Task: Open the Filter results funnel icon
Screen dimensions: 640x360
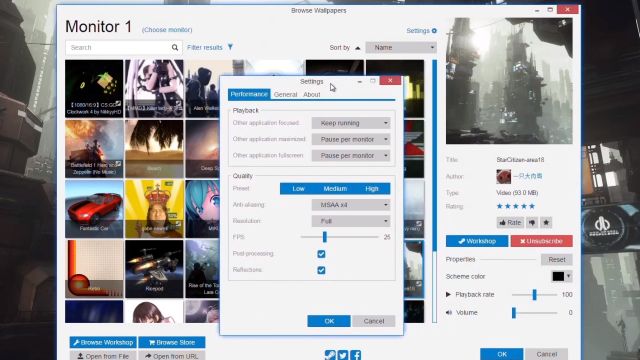Action: pos(230,47)
